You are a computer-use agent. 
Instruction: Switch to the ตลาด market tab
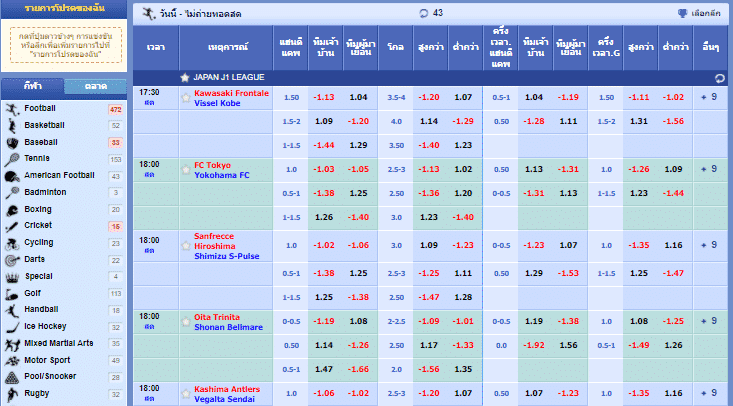[x=95, y=87]
